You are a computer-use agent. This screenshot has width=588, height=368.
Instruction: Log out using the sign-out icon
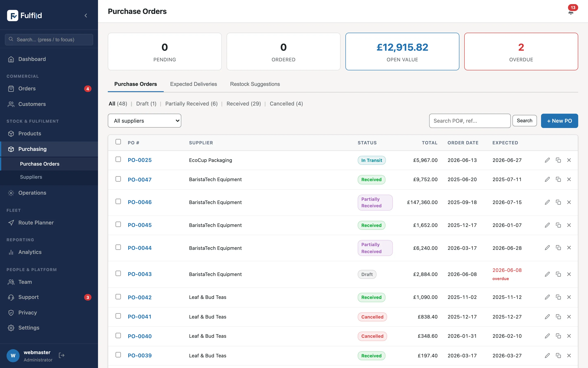tap(62, 355)
